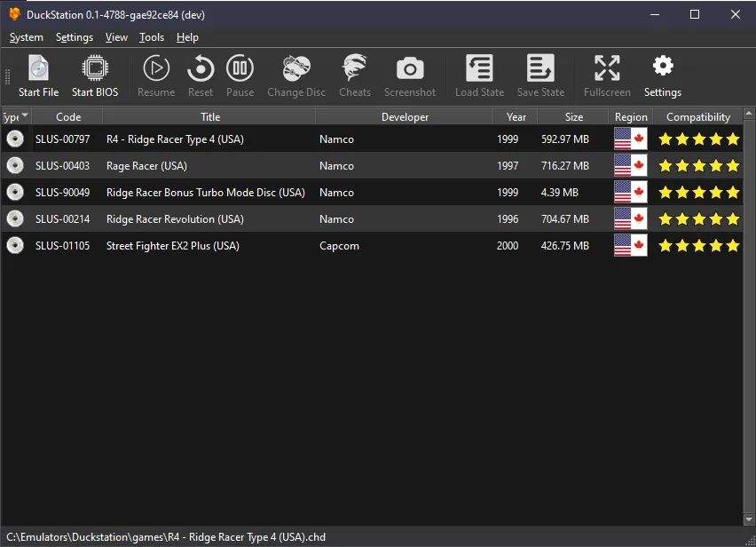Open the Settings menu in menu bar
This screenshot has height=547, width=756.
click(75, 37)
